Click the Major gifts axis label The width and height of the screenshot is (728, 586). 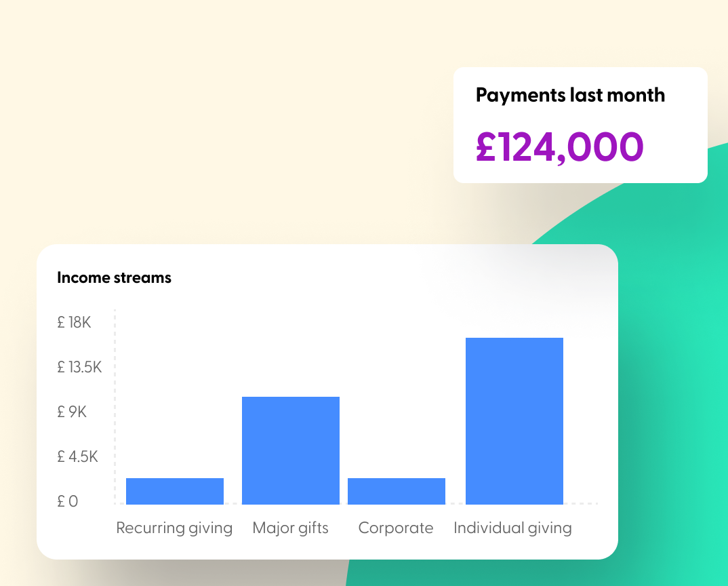click(290, 528)
